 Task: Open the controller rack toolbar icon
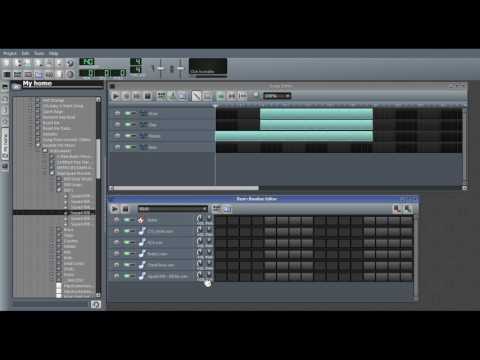[70, 74]
